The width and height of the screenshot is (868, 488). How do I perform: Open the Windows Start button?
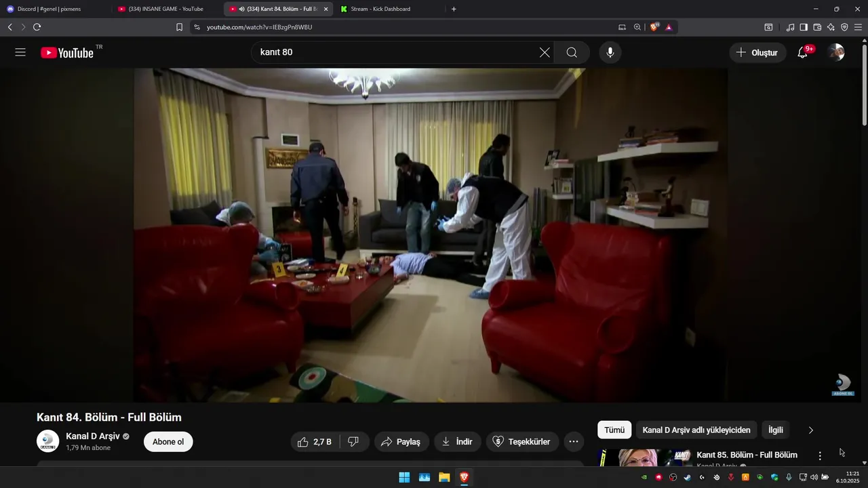(404, 477)
